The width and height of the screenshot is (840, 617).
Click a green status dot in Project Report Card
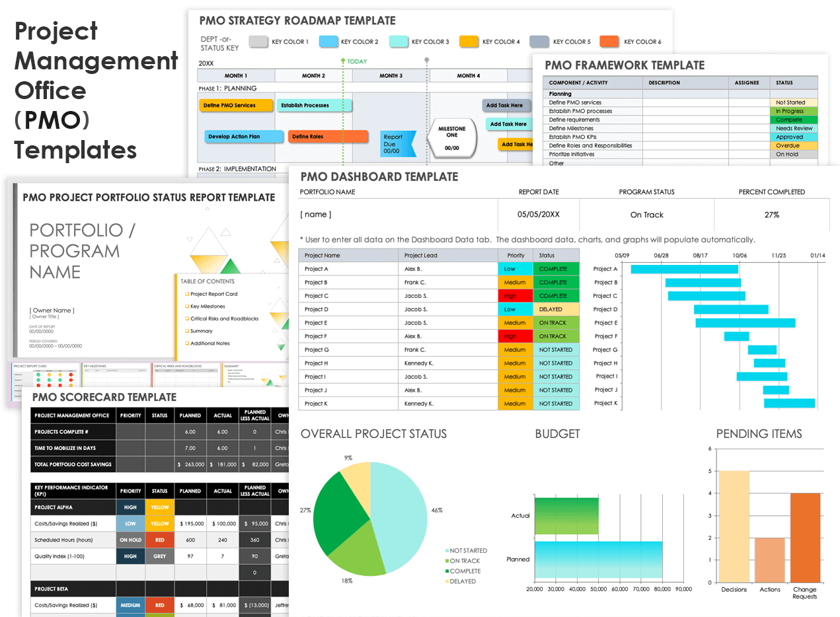(39, 375)
